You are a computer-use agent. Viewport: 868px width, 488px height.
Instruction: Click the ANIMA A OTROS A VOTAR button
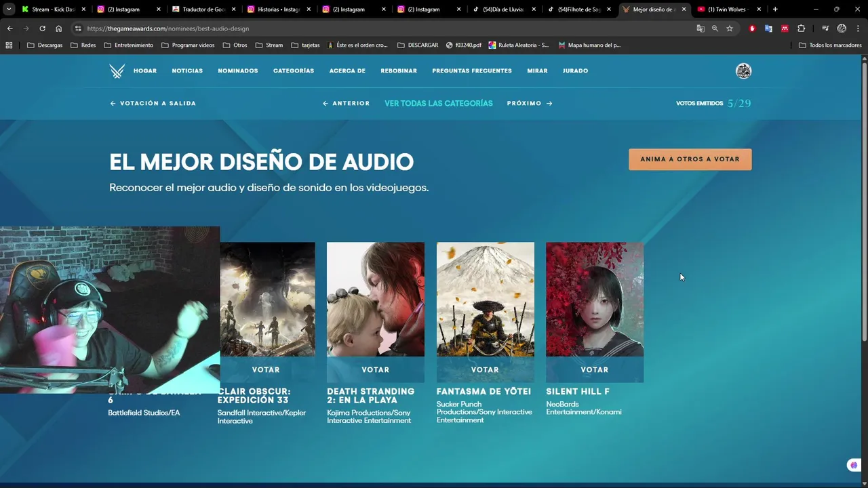click(x=690, y=159)
